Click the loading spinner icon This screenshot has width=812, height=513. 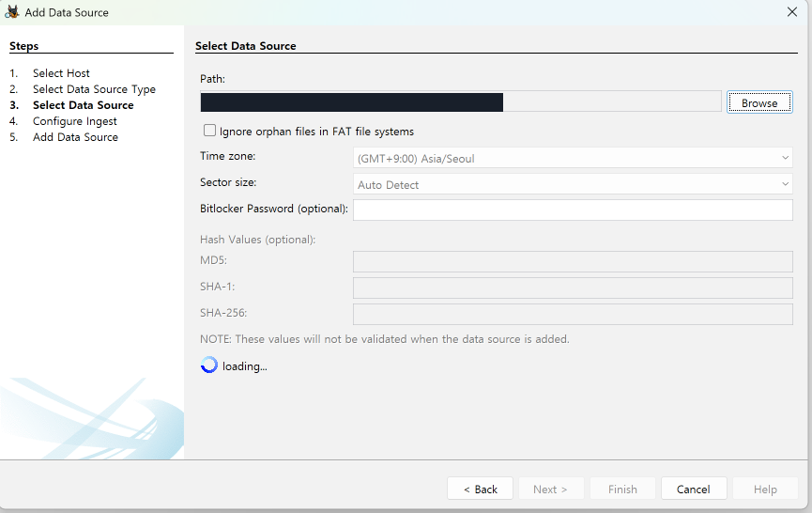[x=209, y=365]
